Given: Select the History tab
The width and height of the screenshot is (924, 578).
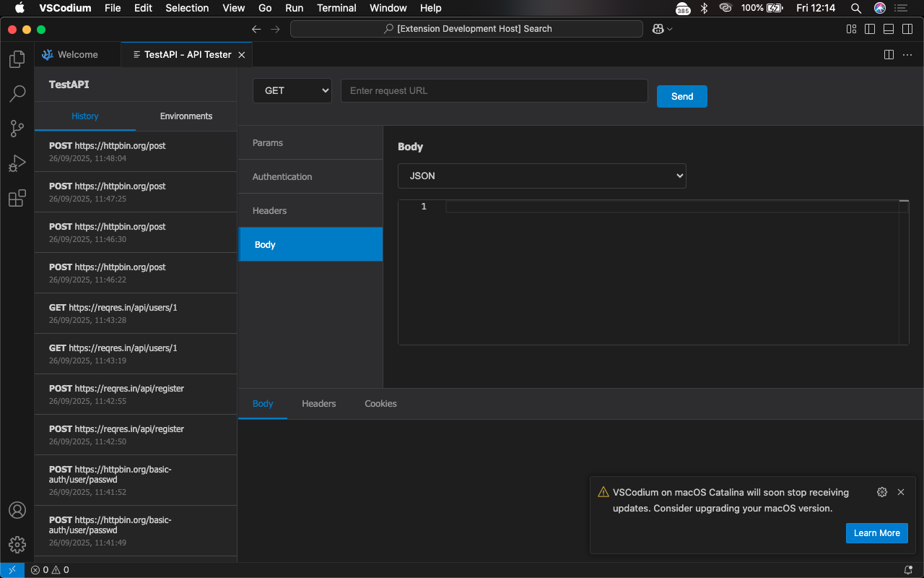Looking at the screenshot, I should 85,116.
